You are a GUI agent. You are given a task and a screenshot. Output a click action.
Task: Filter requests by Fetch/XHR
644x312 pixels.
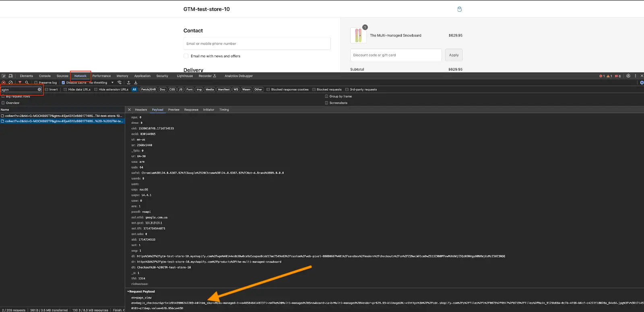point(149,90)
